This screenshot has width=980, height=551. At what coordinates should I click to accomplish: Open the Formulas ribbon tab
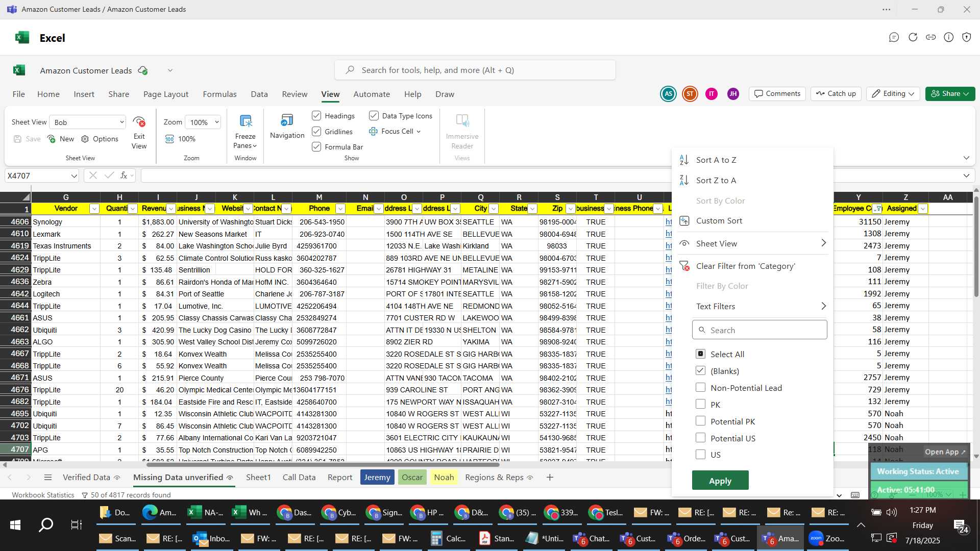coord(219,94)
